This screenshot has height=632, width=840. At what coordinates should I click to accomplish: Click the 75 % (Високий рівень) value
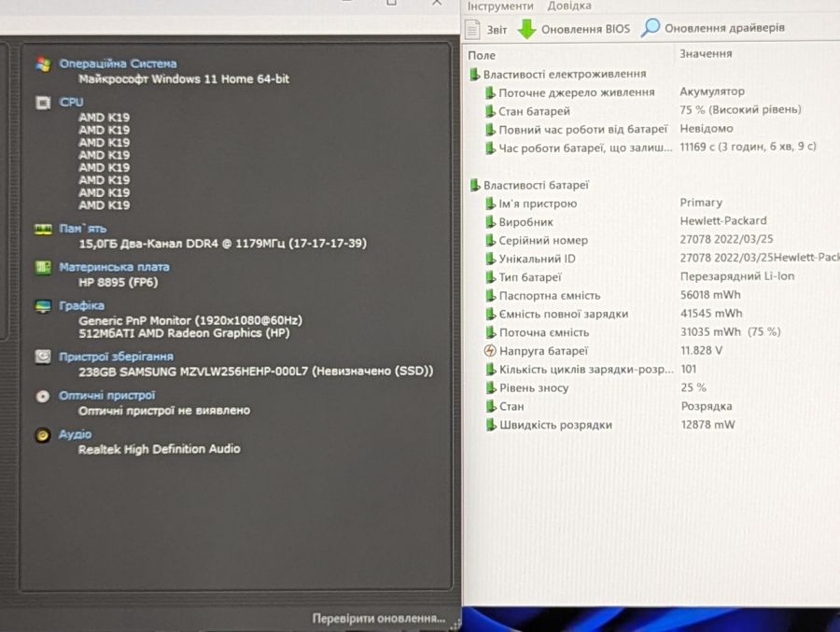pyautogui.click(x=740, y=110)
